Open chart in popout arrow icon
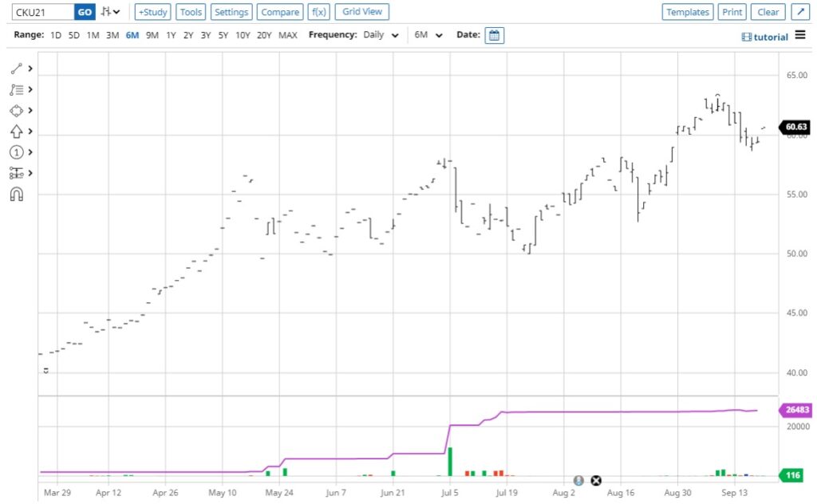The image size is (817, 504). 800,11
